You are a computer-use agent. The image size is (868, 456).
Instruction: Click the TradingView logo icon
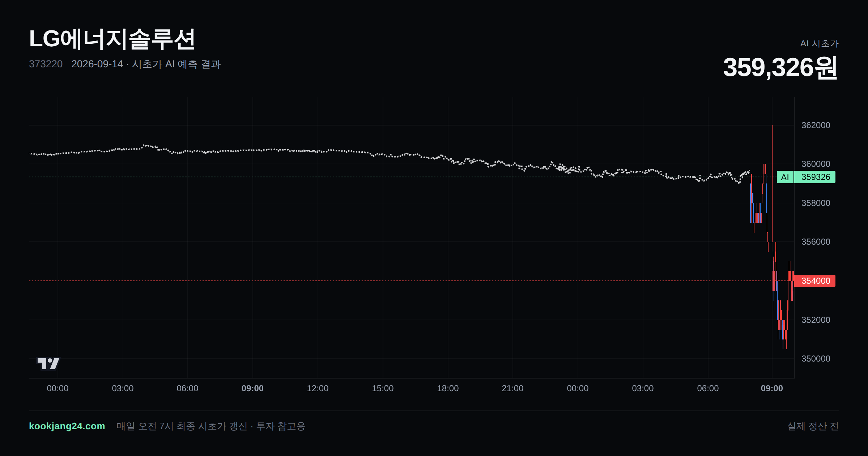click(x=48, y=363)
